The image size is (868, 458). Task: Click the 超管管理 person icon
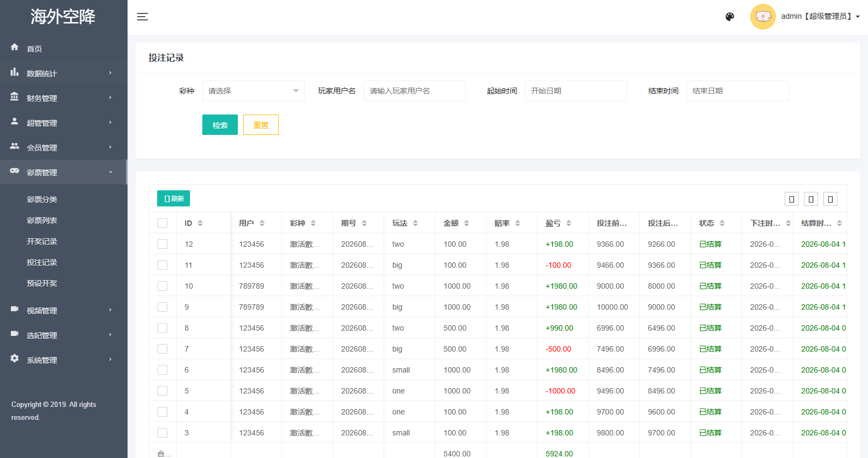pos(15,121)
